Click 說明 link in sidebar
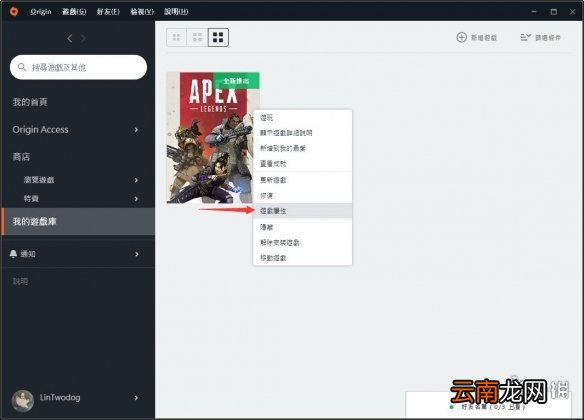Image resolution: width=584 pixels, height=420 pixels. pyautogui.click(x=20, y=281)
